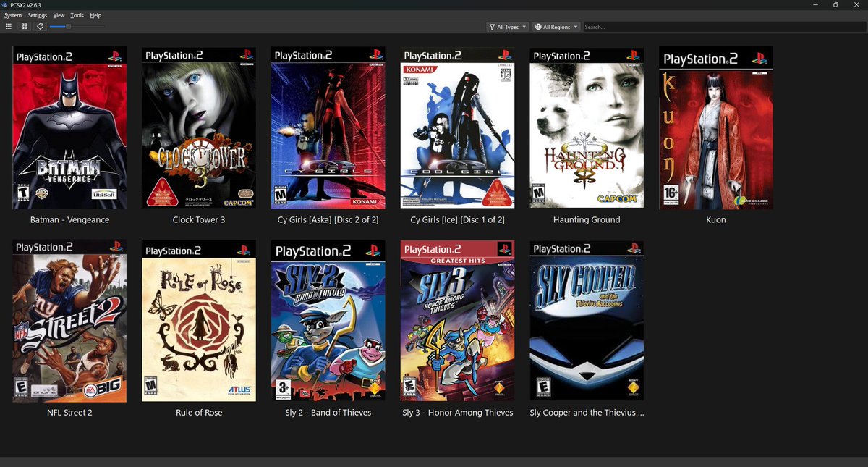868x467 pixels.
Task: Select the Batman Vengeance cover
Action: click(69, 128)
